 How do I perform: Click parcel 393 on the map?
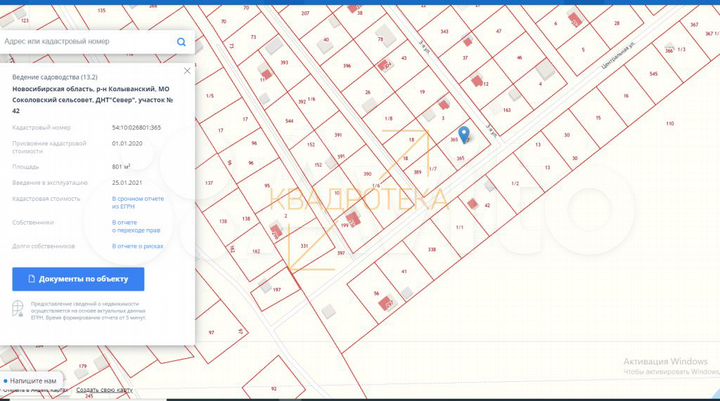(x=284, y=62)
